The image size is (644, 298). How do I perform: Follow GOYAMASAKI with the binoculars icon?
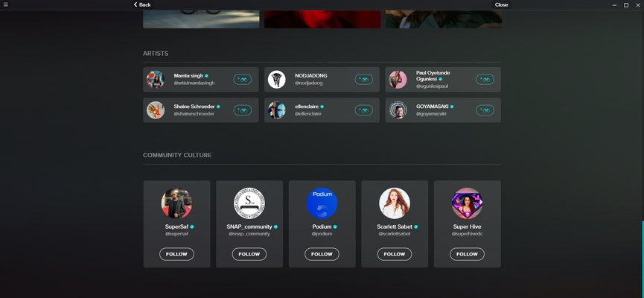click(485, 110)
